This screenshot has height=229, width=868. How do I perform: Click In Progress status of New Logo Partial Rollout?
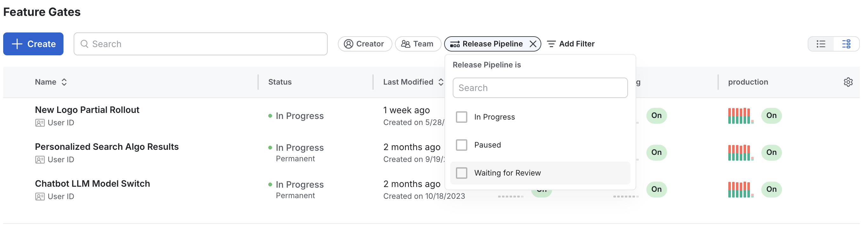[300, 116]
